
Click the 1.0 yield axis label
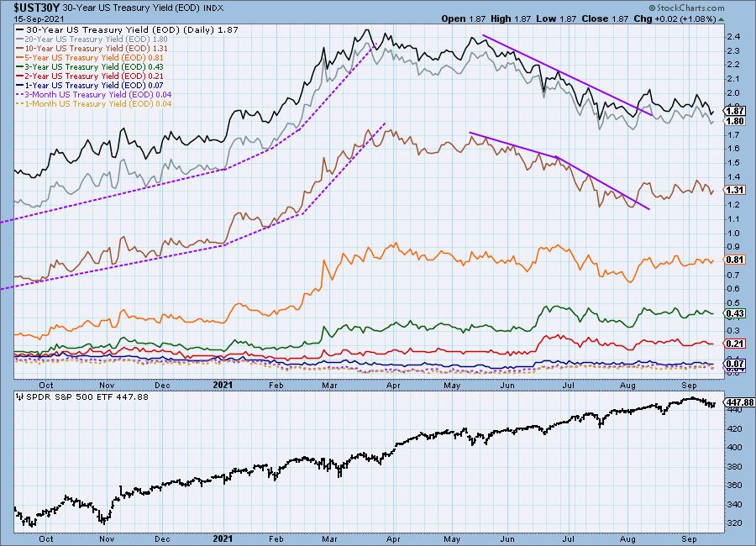[x=733, y=233]
